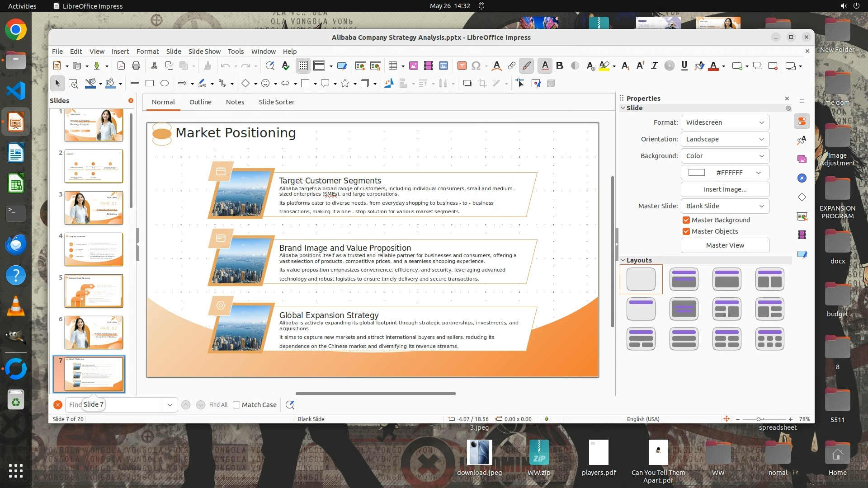
Task: Enable the Match Case checkbox
Action: tap(236, 405)
